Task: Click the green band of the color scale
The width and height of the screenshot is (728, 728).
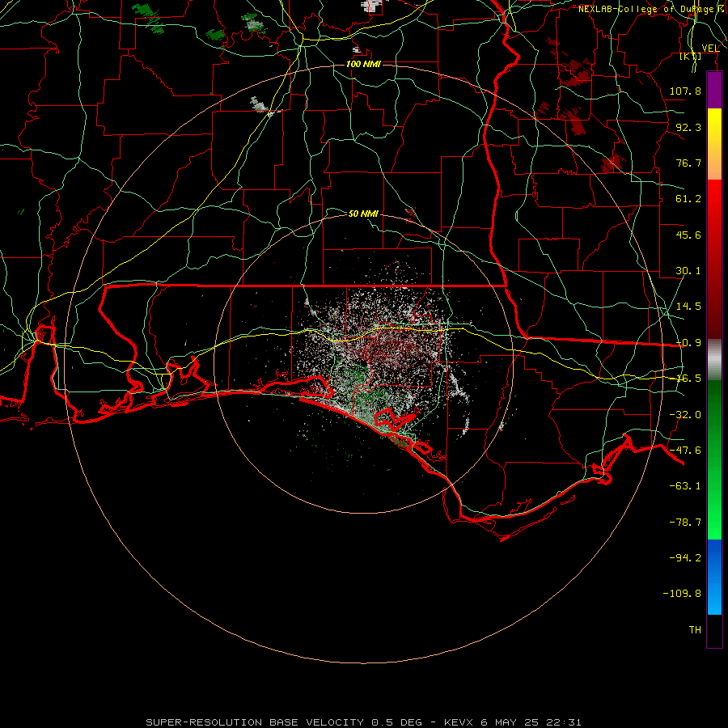Action: [714, 459]
